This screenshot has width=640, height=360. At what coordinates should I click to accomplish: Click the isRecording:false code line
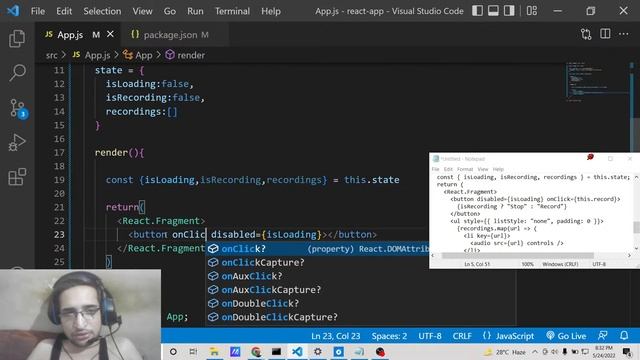pos(155,98)
